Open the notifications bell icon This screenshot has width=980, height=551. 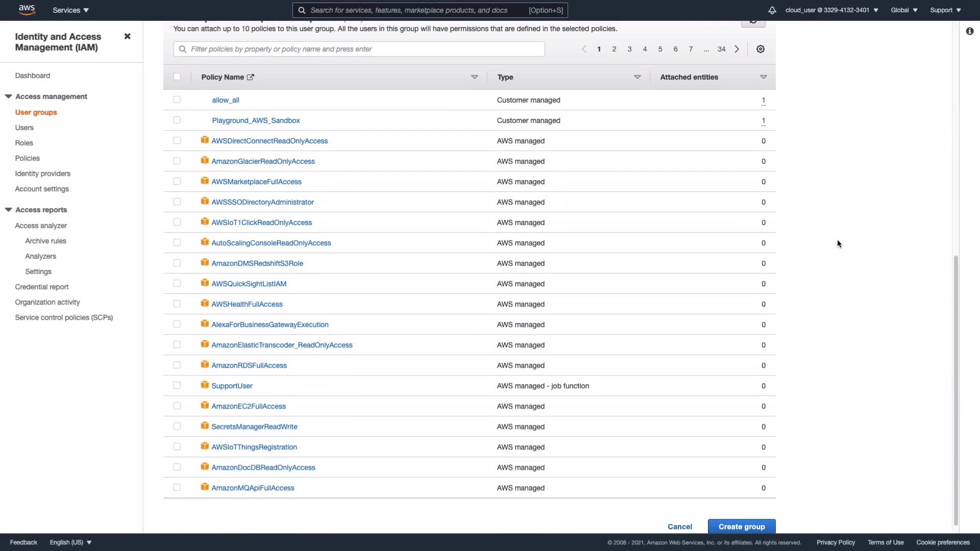(x=772, y=10)
